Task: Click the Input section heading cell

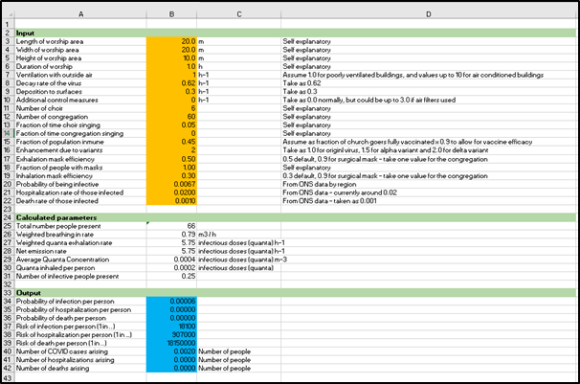Action: pos(81,33)
